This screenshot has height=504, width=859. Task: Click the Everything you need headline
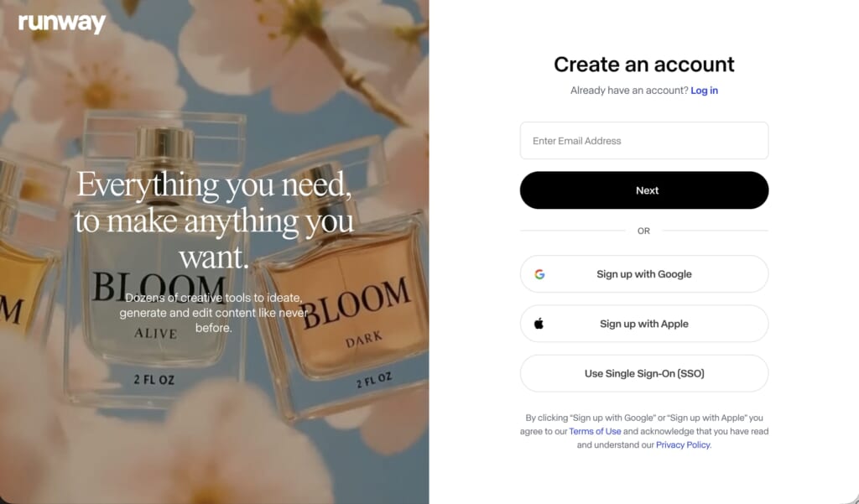(214, 221)
